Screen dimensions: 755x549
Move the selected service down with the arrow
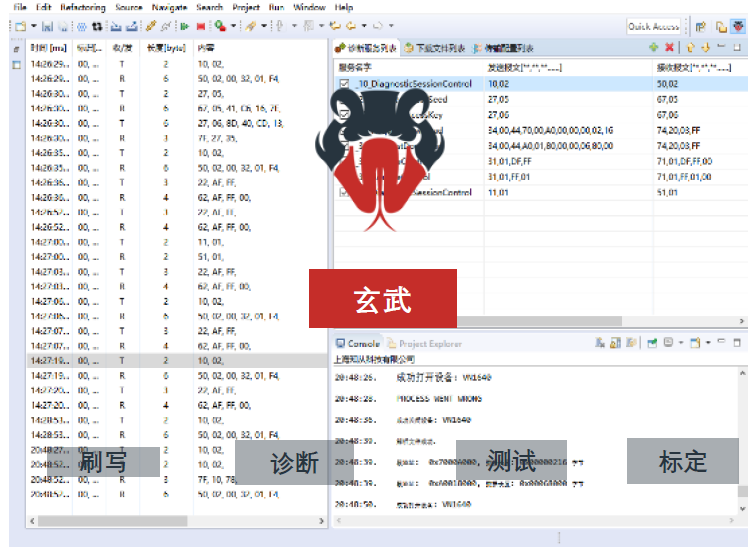point(705,47)
